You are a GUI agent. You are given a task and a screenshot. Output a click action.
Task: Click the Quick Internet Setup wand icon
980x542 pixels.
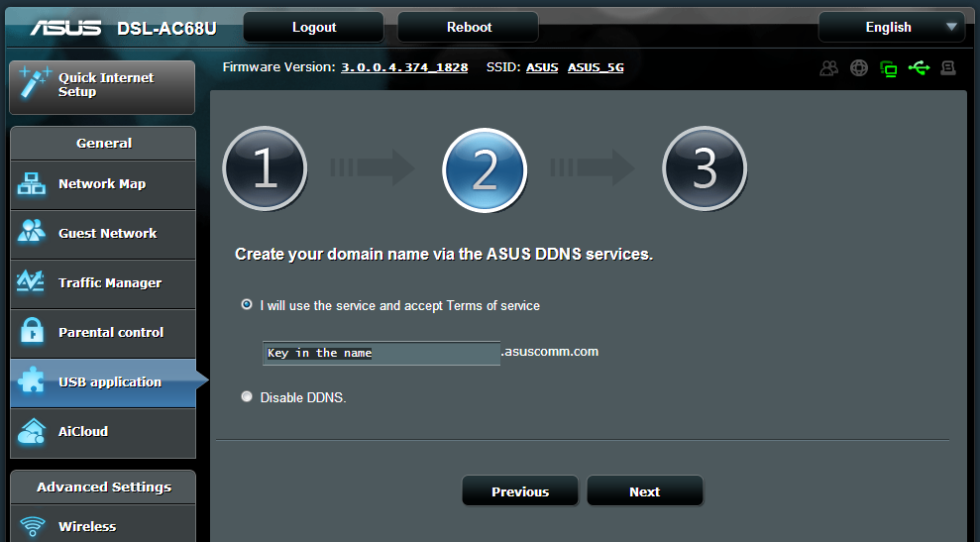tap(34, 83)
